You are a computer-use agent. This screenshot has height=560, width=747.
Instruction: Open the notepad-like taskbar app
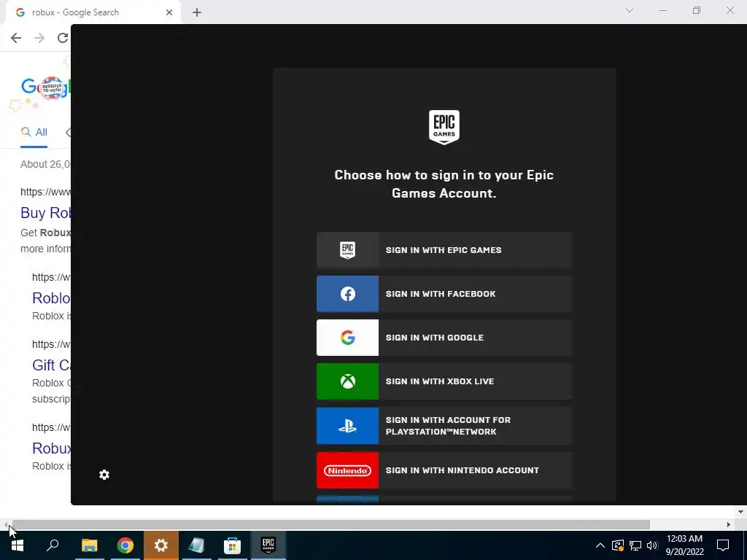pos(196,545)
